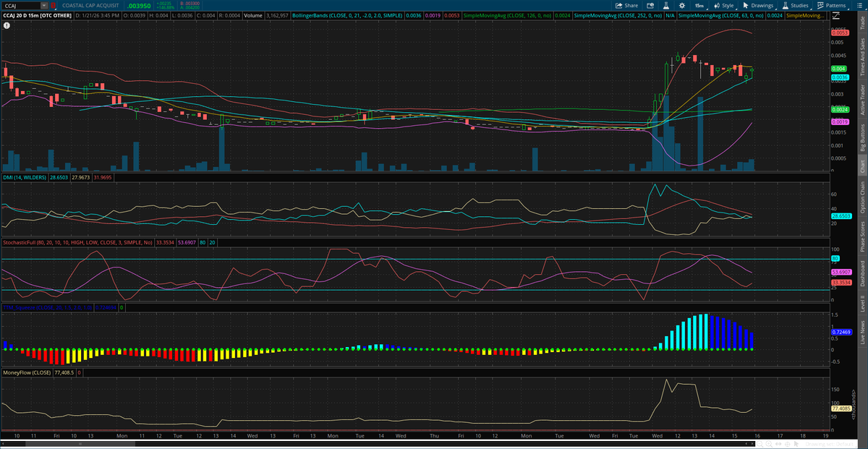Image resolution: width=868 pixels, height=449 pixels.
Task: Click the green 0.0024 price axis bubble
Action: 840,109
